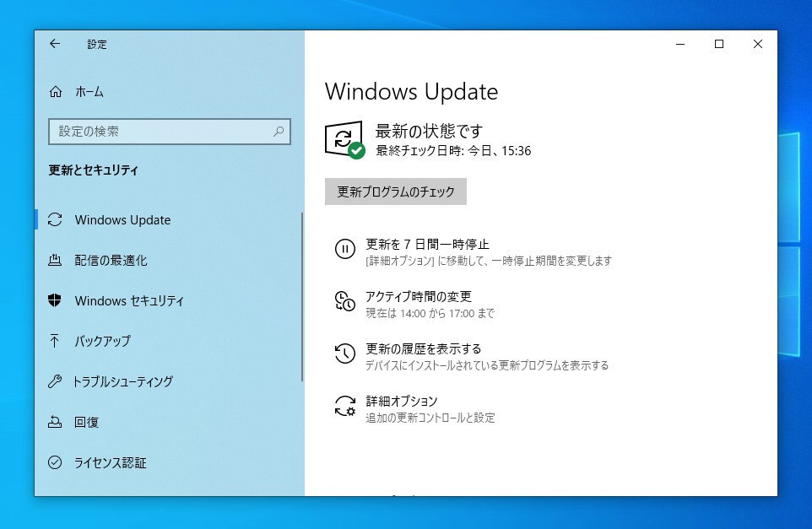The image size is (812, 529).
Task: Click the トラブルシューティング wrench icon
Action: [x=55, y=381]
